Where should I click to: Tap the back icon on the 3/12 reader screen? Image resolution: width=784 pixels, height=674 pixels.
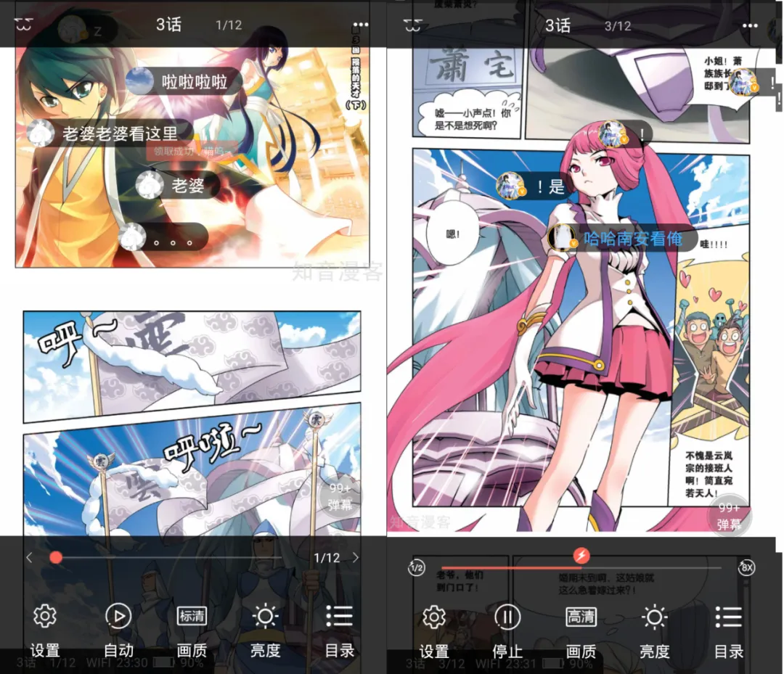[412, 25]
